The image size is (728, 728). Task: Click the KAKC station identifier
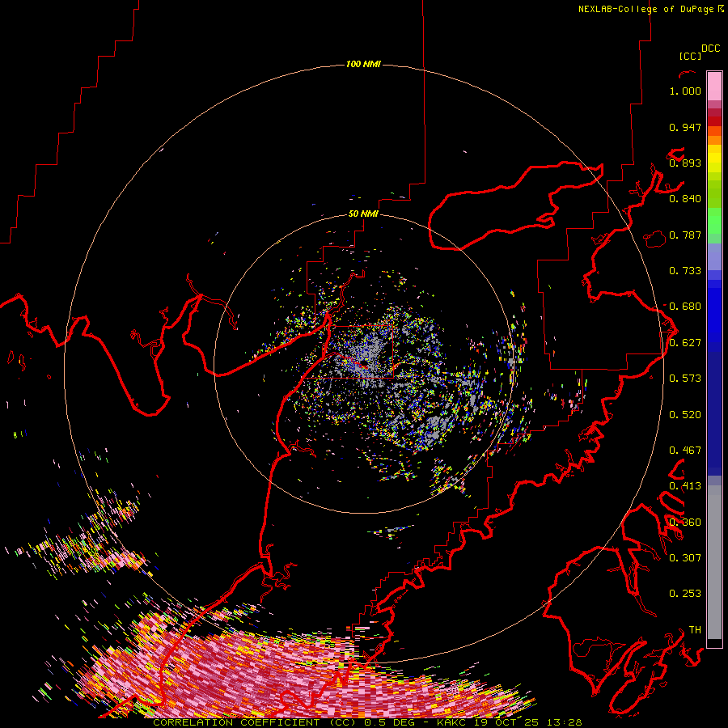(453, 722)
